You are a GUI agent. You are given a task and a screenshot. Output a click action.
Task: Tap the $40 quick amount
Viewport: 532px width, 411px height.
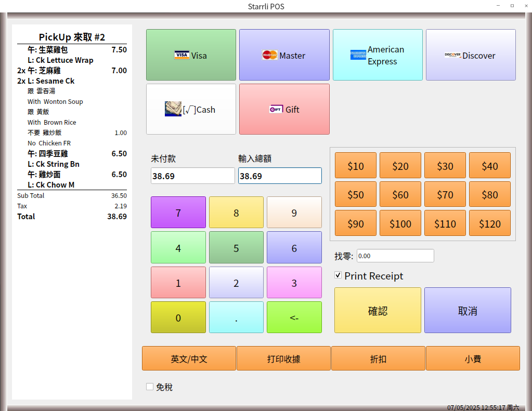pyautogui.click(x=489, y=166)
